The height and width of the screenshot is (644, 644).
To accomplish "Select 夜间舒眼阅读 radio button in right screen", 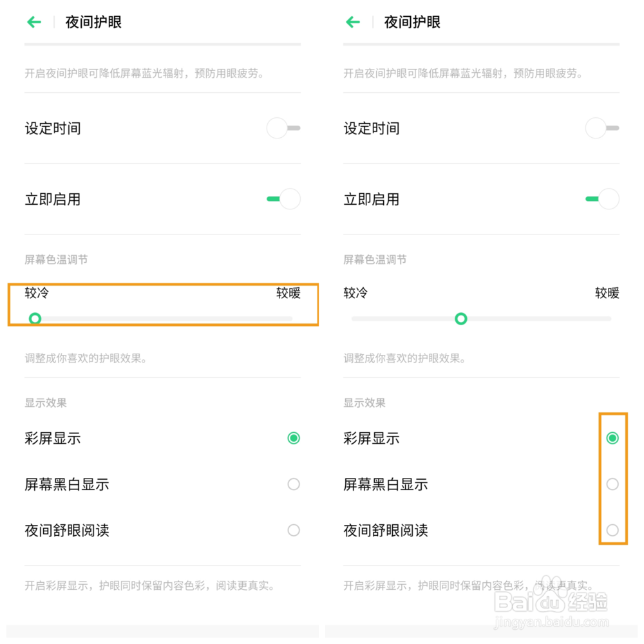I will 612,530.
